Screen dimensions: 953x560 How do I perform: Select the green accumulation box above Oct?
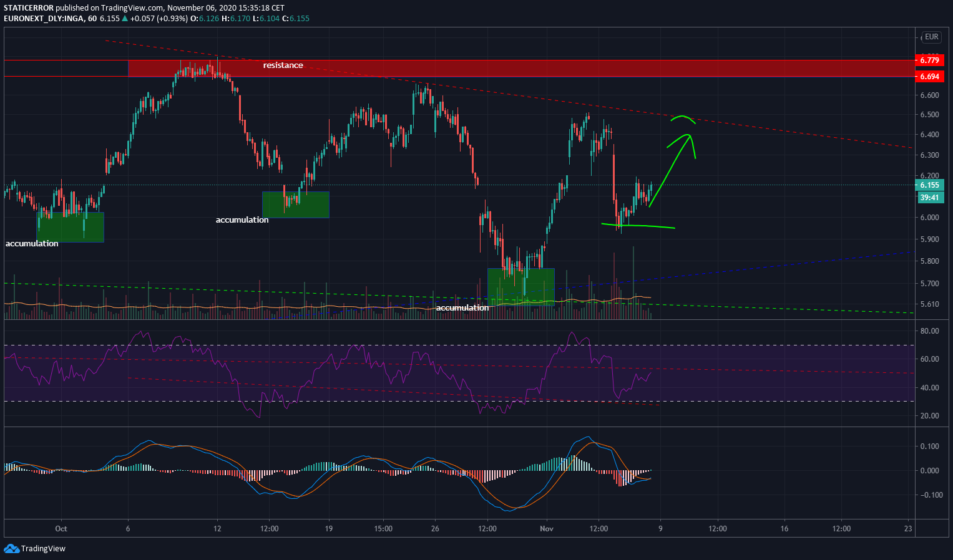coord(71,227)
